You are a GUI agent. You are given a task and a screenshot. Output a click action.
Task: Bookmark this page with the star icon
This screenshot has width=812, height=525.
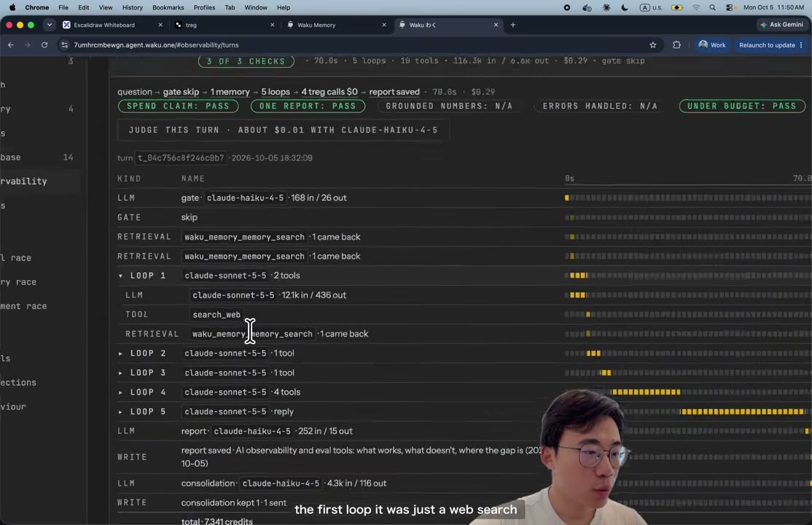click(652, 45)
